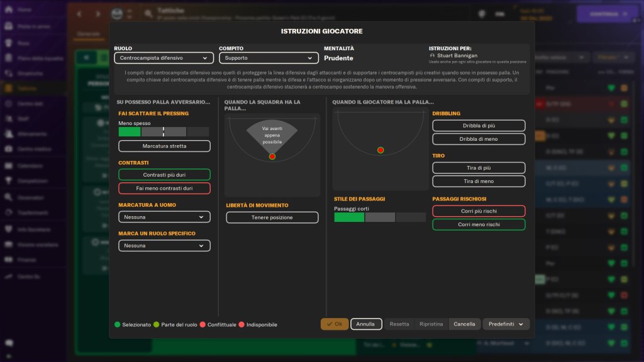Click the back navigation arrow in the top bar
644x362 pixels.
[79, 13]
